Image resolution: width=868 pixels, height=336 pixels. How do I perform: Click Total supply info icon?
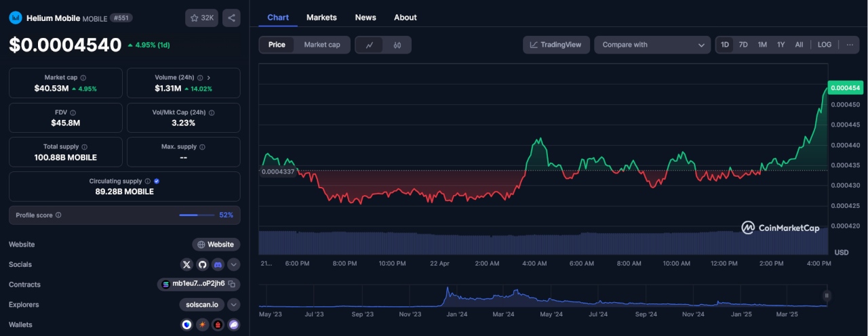pos(85,147)
